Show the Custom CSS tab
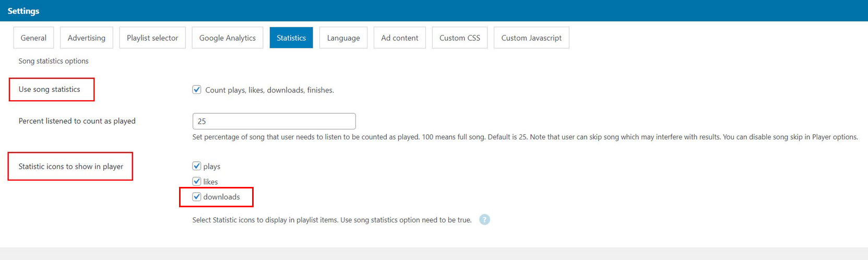The width and height of the screenshot is (868, 260). pyautogui.click(x=460, y=38)
